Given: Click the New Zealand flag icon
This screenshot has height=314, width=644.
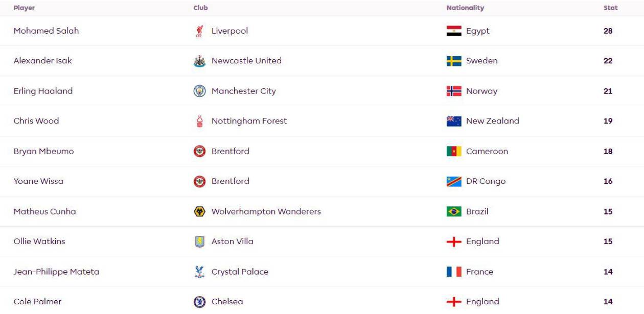Looking at the screenshot, I should point(454,122).
